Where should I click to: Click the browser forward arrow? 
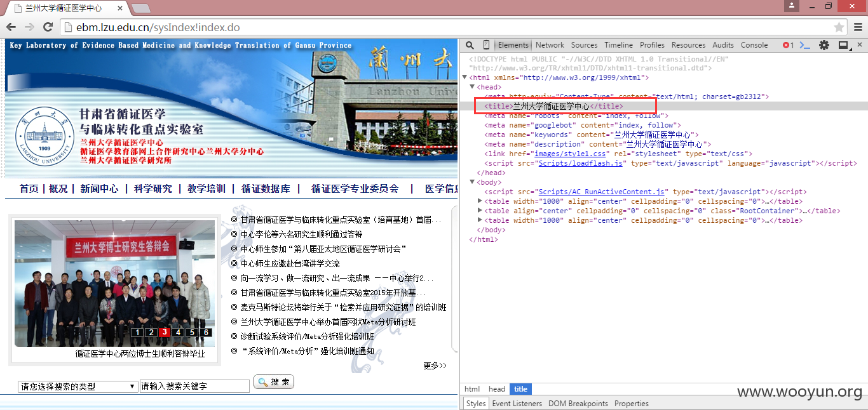pyautogui.click(x=29, y=27)
